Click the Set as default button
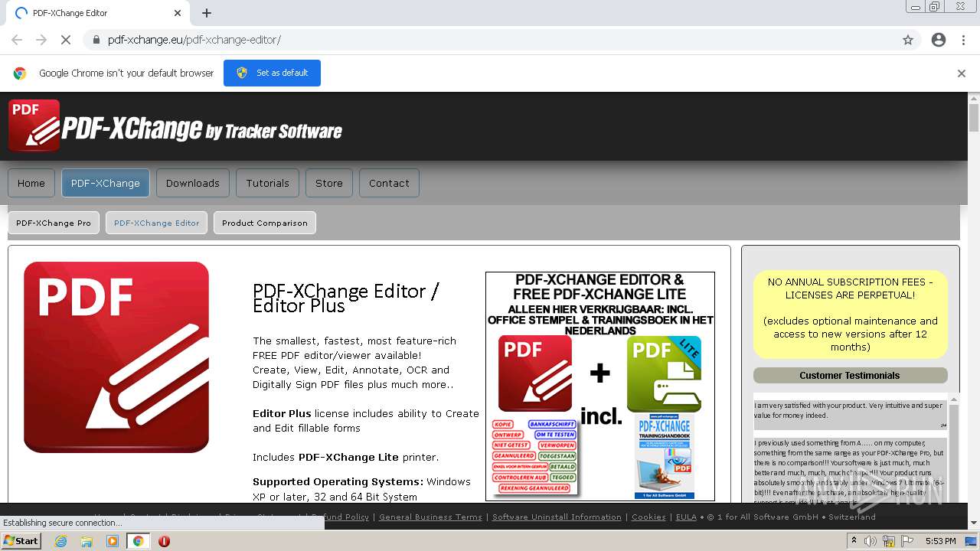Viewport: 980px width, 551px height. pyautogui.click(x=272, y=73)
